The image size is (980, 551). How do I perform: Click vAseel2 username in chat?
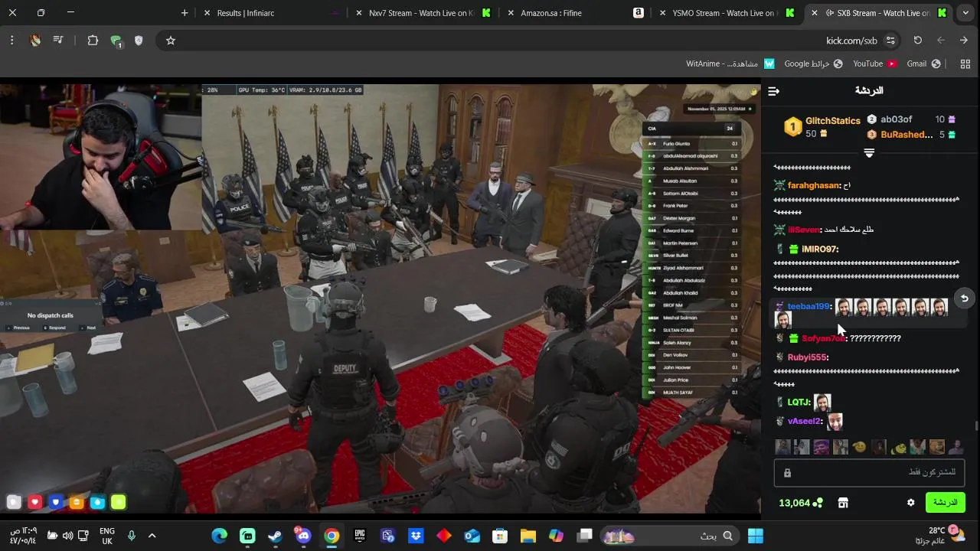coord(804,421)
